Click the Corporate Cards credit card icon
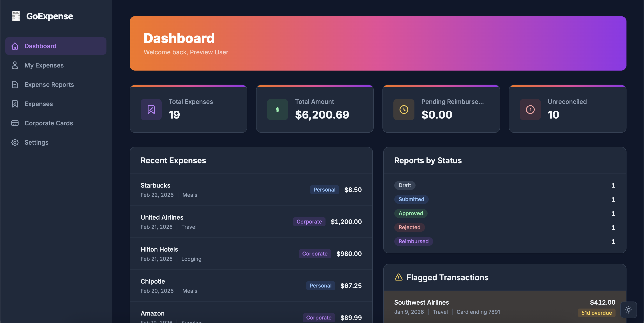The image size is (644, 323). [15, 123]
